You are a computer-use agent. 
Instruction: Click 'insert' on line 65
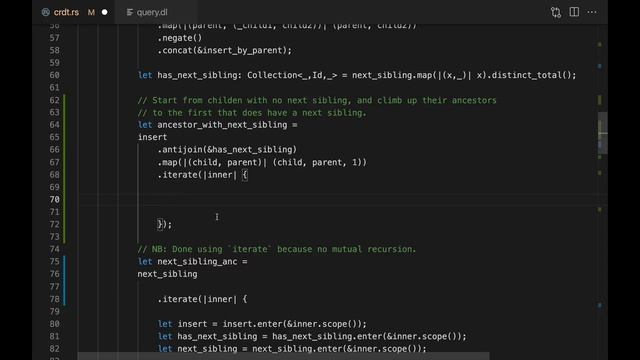(x=152, y=137)
